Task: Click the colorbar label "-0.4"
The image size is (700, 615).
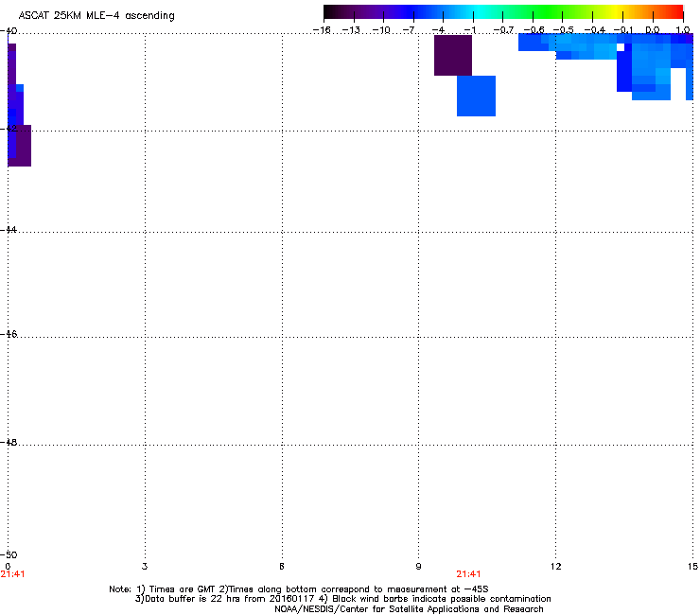Action: [594, 30]
